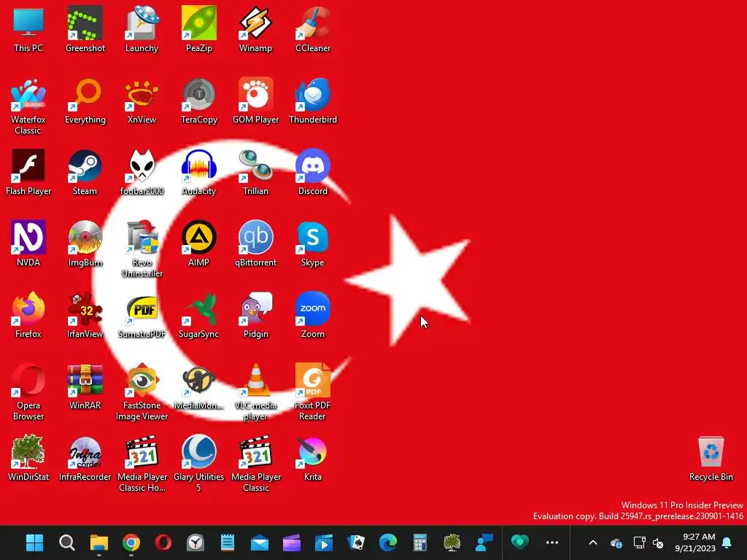Open taskbar Search

(66, 542)
